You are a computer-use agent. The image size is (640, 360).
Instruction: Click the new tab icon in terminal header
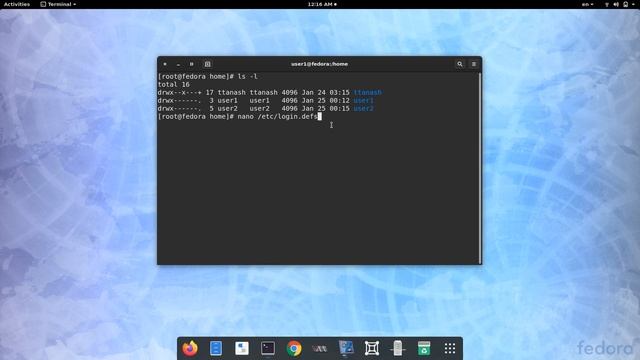tap(207, 64)
